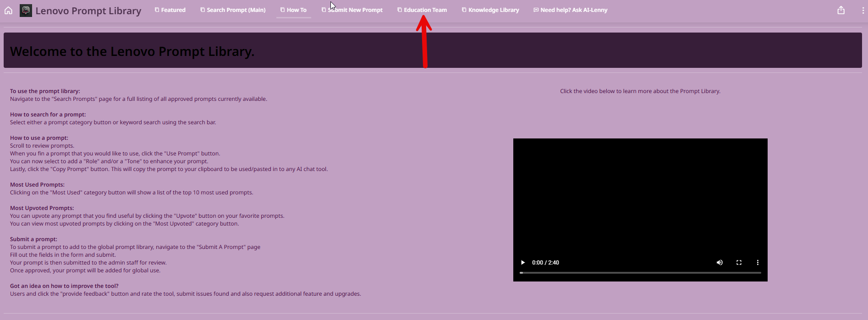The image size is (868, 320).
Task: Click the Featured tab's page icon
Action: (157, 10)
